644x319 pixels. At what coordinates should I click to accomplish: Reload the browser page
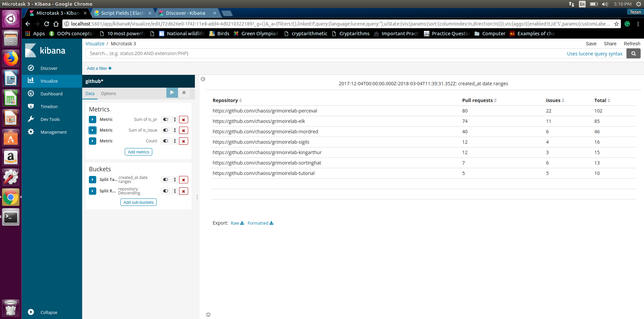[47, 24]
